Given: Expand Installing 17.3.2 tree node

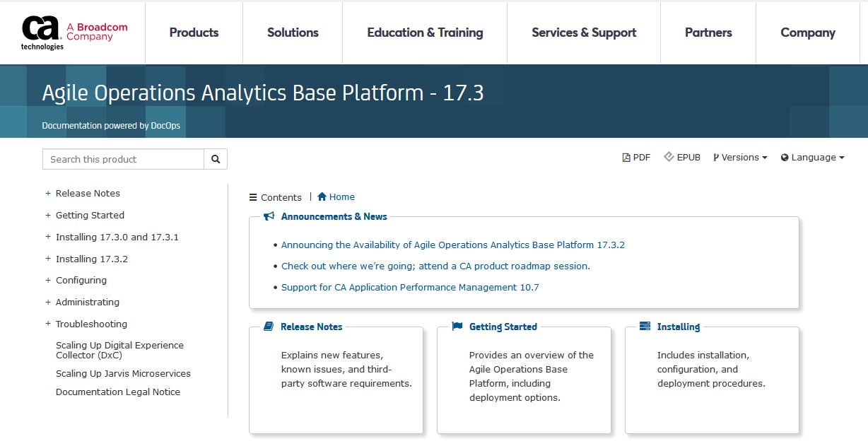Looking at the screenshot, I should click(x=48, y=259).
